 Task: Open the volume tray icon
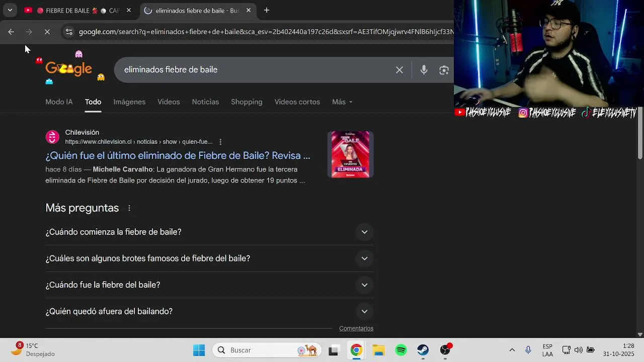coord(579,350)
